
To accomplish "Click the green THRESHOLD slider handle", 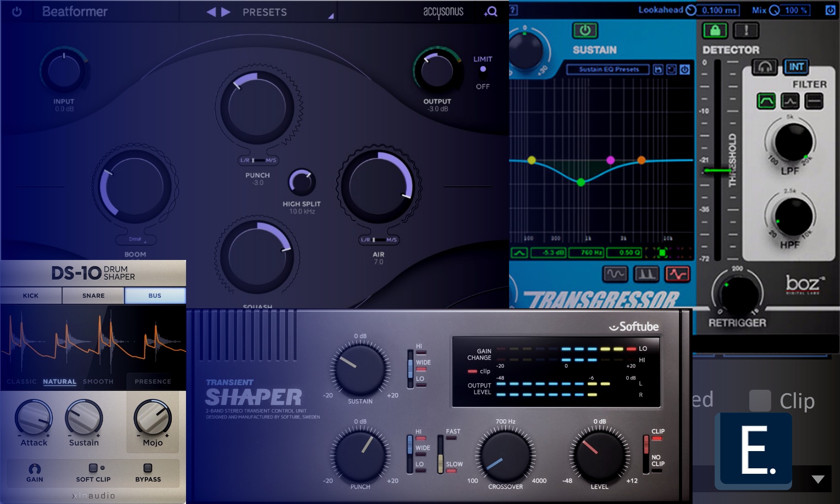I will click(x=717, y=170).
